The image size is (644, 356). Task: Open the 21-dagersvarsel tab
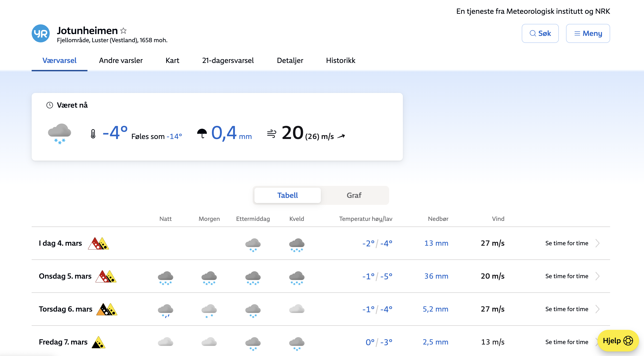[228, 60]
